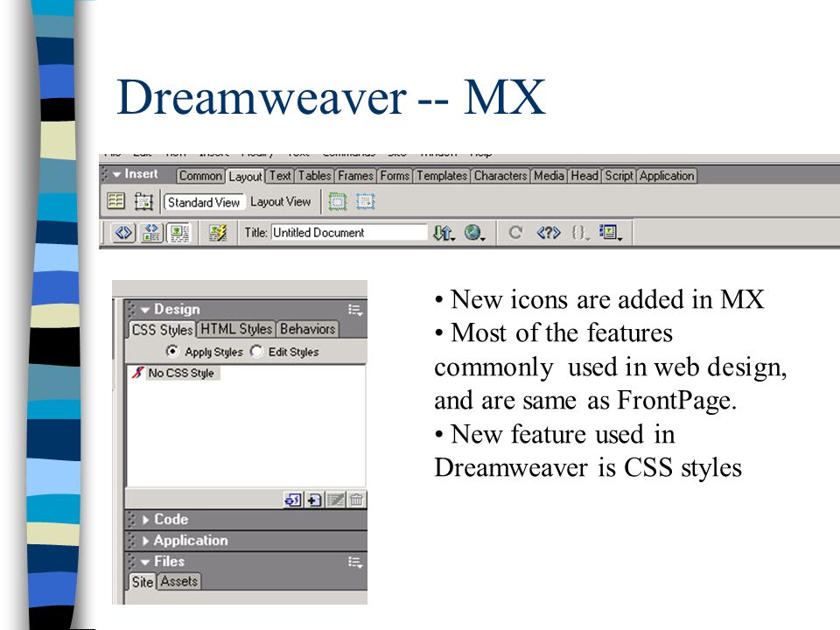The height and width of the screenshot is (630, 840).
Task: Expand the Code panel group
Action: coord(145,520)
